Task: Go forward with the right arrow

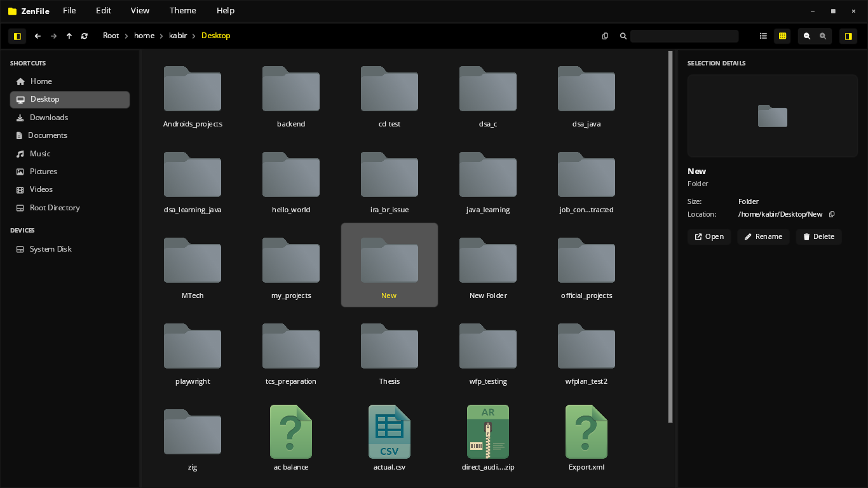Action: (x=53, y=36)
